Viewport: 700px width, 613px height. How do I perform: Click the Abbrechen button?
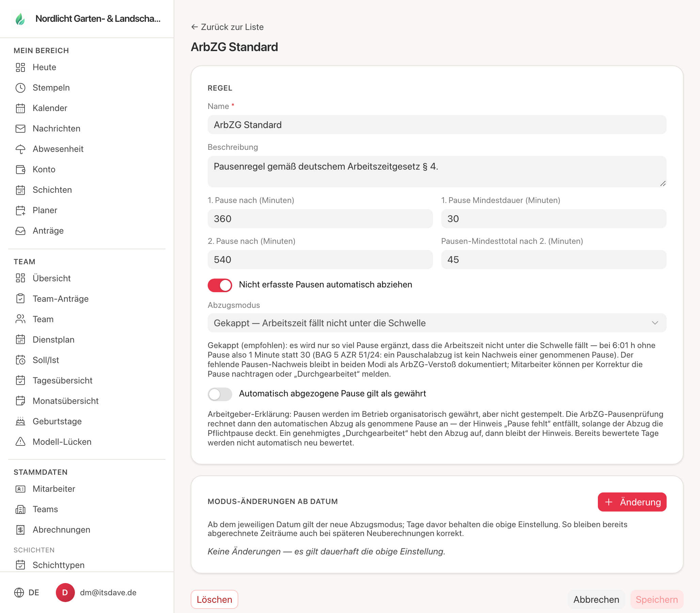point(596,600)
